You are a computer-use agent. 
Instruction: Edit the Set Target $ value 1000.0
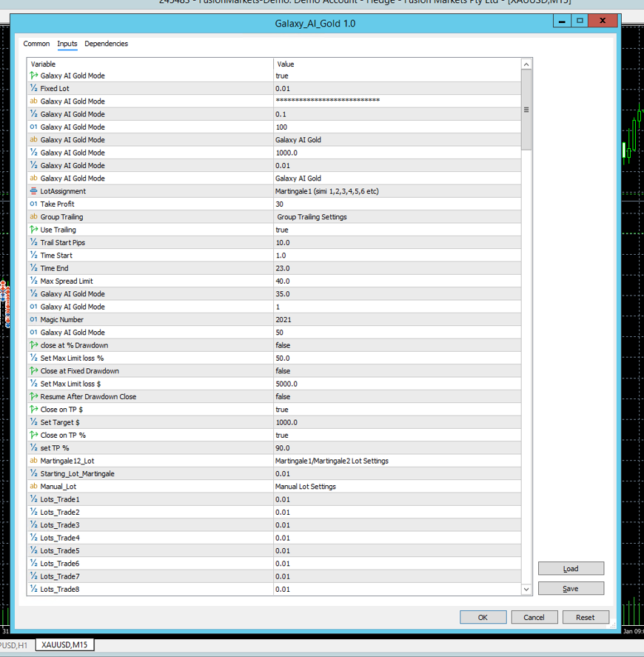[398, 422]
